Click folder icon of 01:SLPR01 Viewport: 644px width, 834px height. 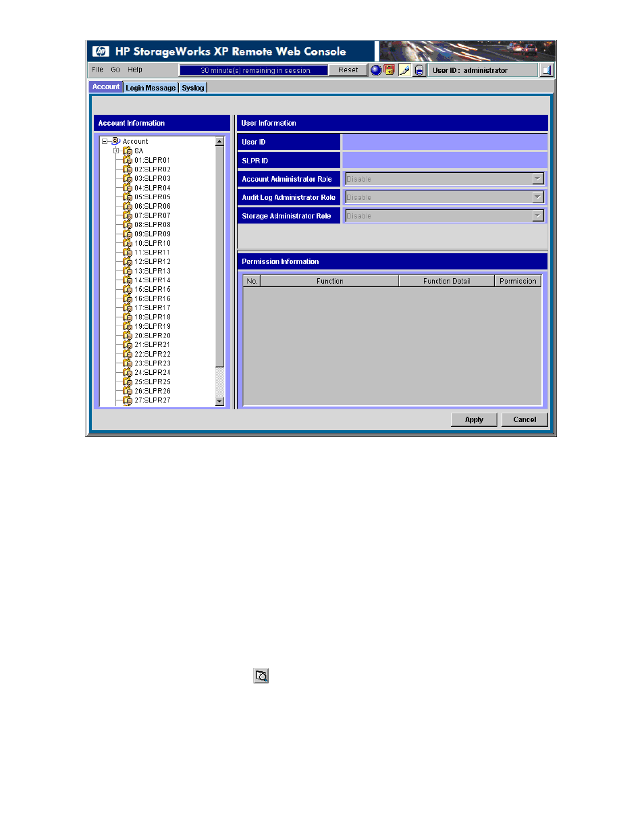point(128,160)
